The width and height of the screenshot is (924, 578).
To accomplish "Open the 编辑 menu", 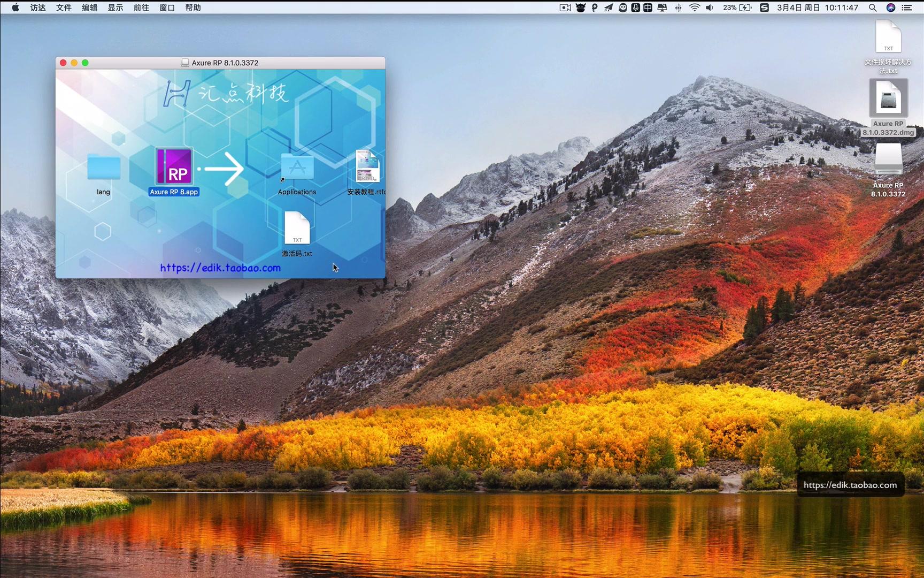I will pos(90,7).
